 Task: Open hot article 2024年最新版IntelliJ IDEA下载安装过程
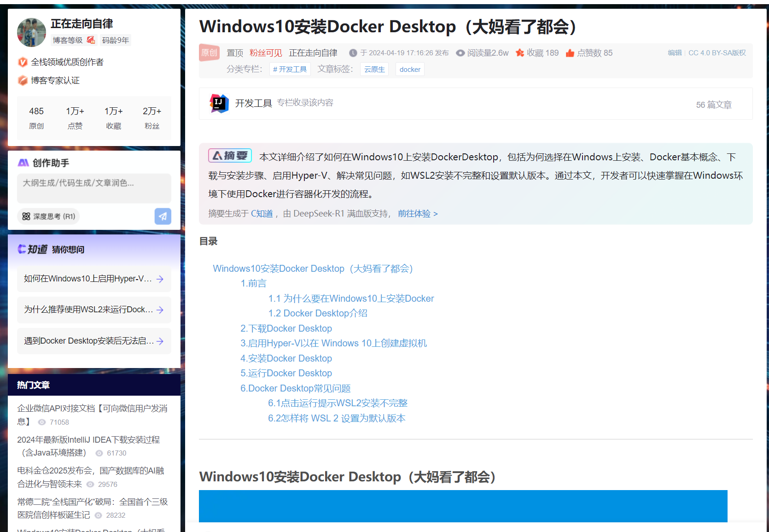click(88, 446)
